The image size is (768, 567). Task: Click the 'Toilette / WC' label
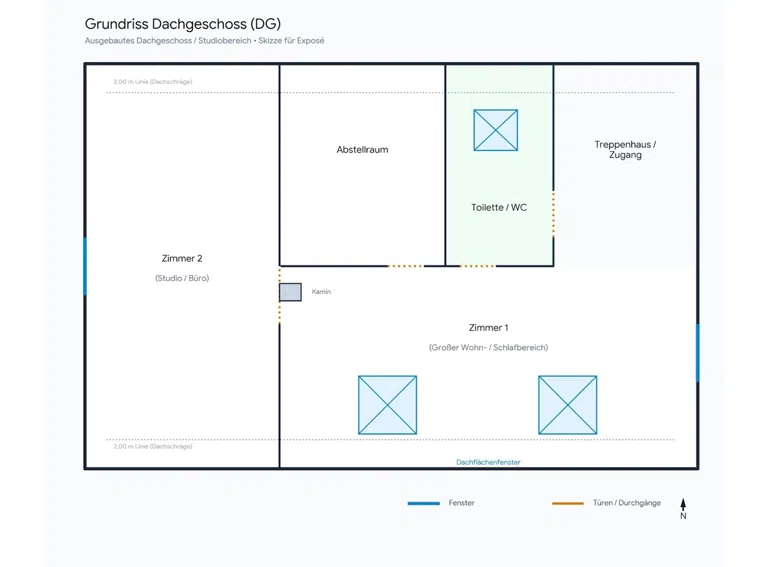tap(499, 208)
